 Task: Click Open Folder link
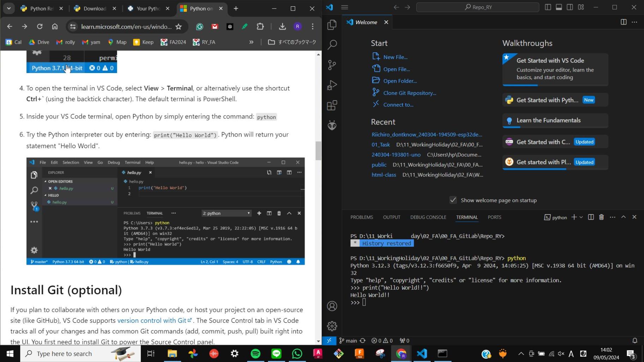[400, 81]
